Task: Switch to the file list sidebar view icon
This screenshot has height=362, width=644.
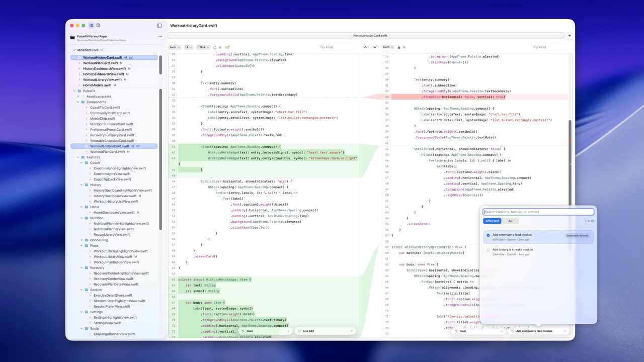Action: click(x=91, y=26)
